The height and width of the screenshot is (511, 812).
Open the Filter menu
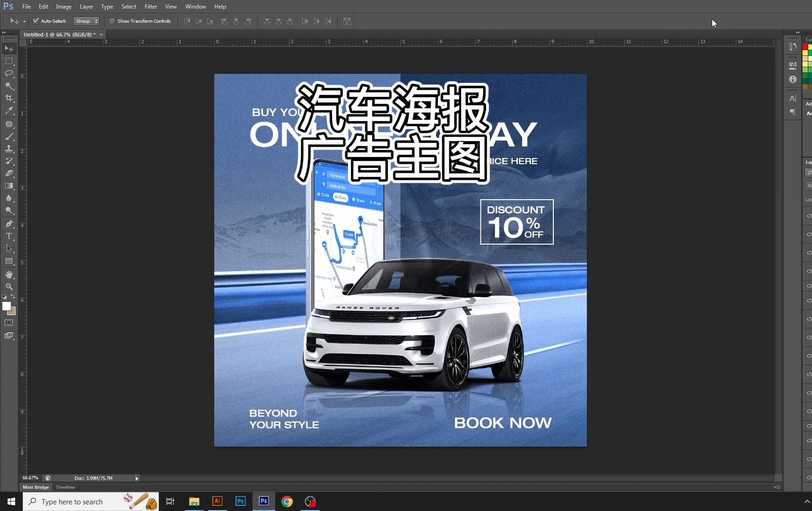coord(151,7)
